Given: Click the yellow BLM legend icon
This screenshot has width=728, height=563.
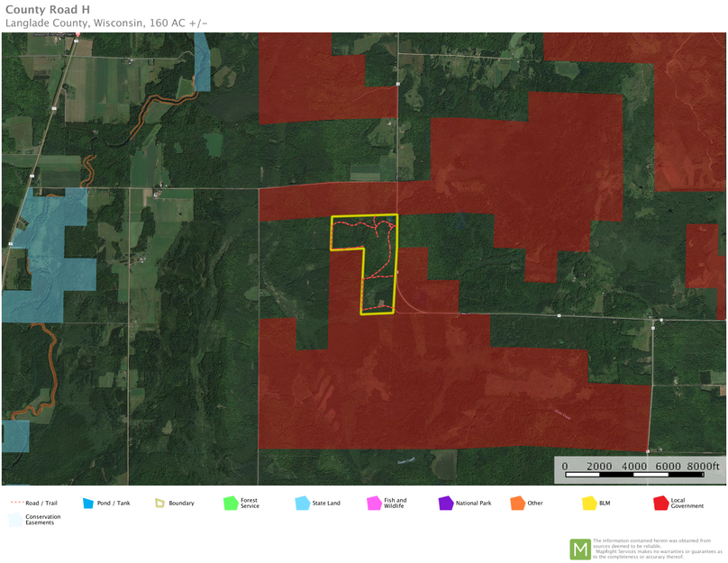Looking at the screenshot, I should tap(588, 503).
